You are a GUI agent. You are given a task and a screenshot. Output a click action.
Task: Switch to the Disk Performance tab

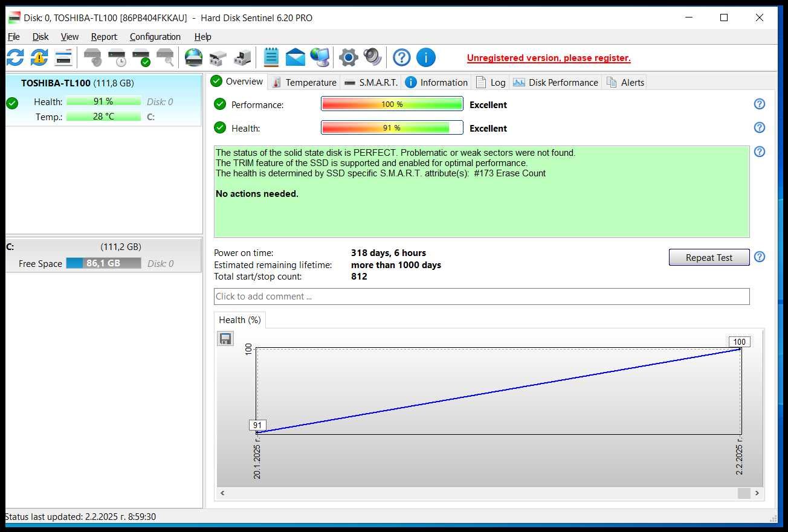555,82
